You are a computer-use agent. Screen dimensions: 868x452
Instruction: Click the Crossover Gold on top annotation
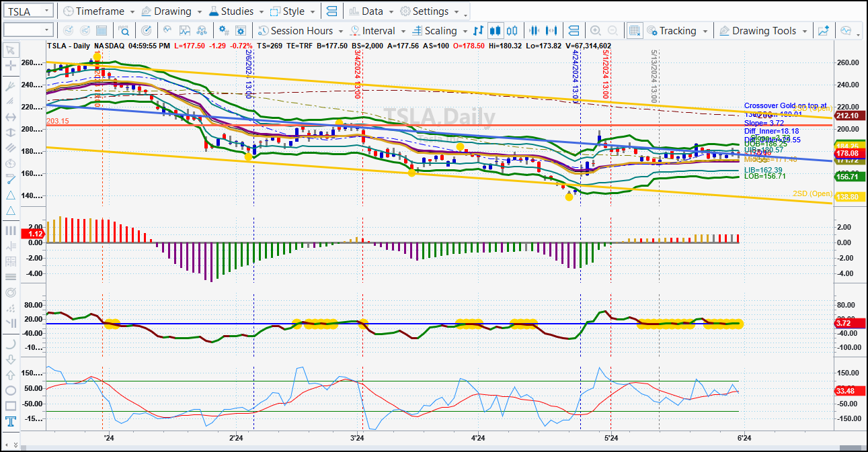[786, 106]
